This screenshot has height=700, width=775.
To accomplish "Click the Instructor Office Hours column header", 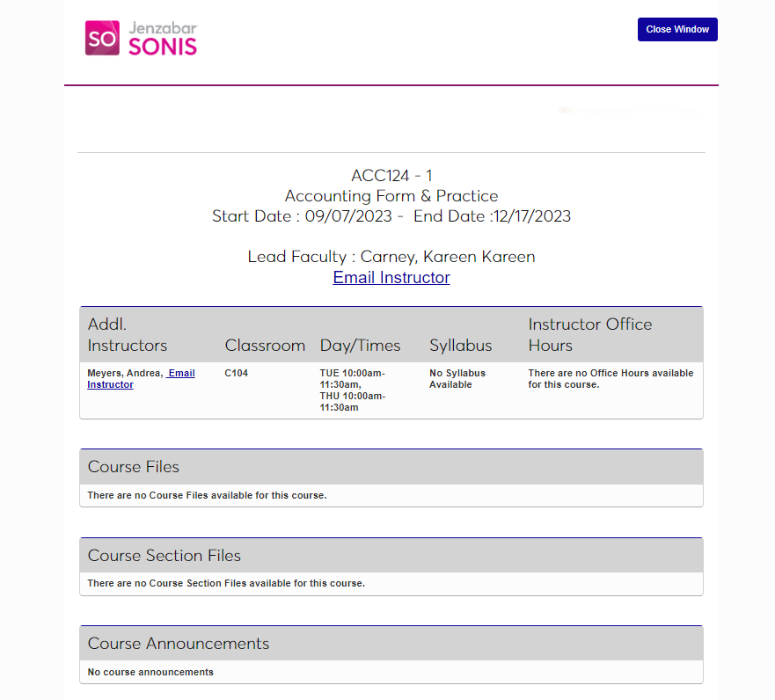I will click(589, 334).
